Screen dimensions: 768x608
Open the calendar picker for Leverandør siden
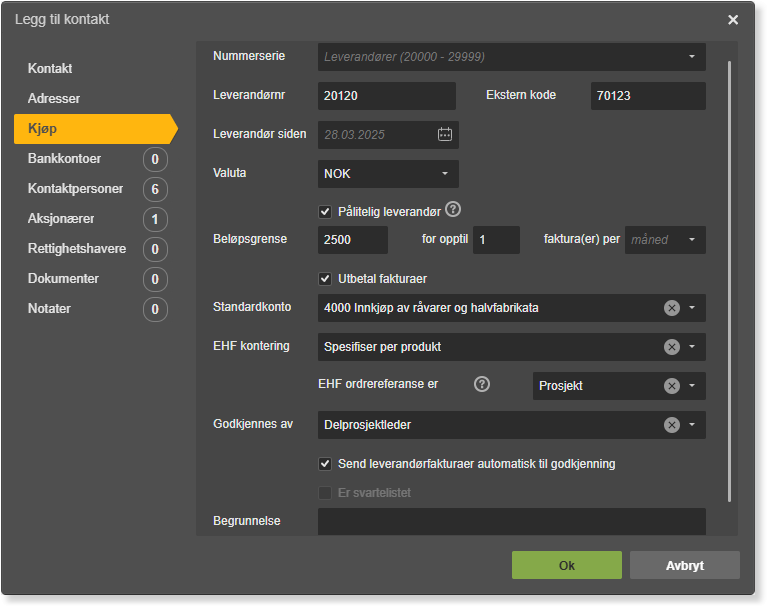tap(445, 134)
